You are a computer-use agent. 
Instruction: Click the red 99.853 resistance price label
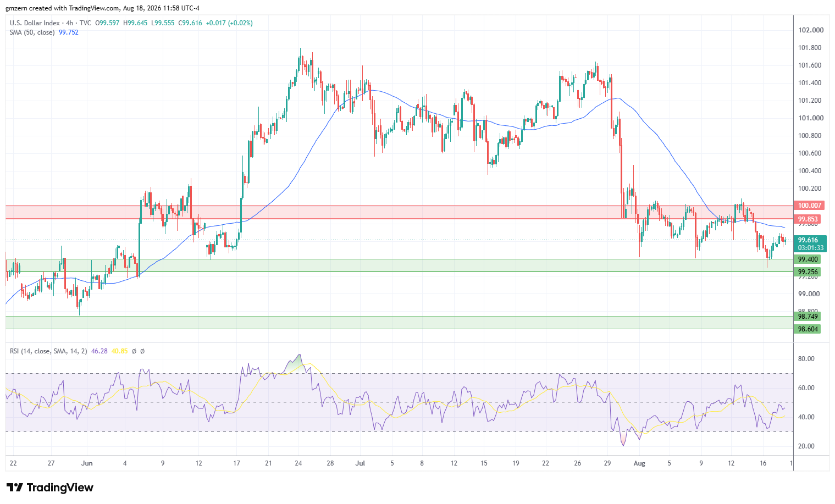pyautogui.click(x=808, y=219)
